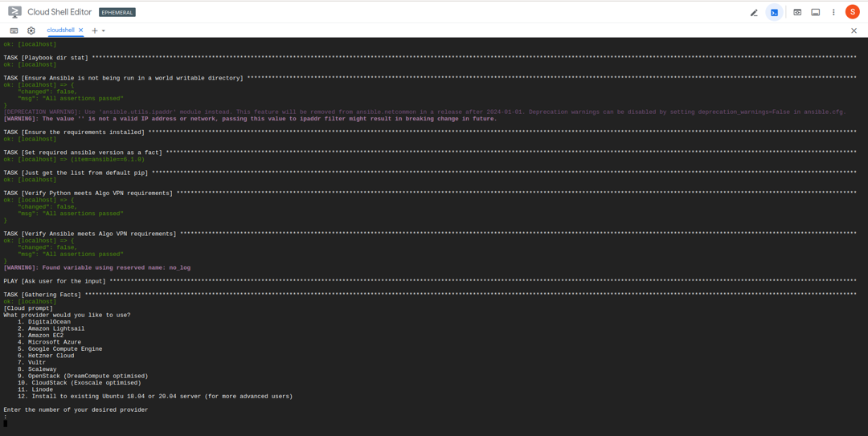Image resolution: width=868 pixels, height=436 pixels.
Task: Click the DigitalOcean provider line
Action: pos(44,322)
